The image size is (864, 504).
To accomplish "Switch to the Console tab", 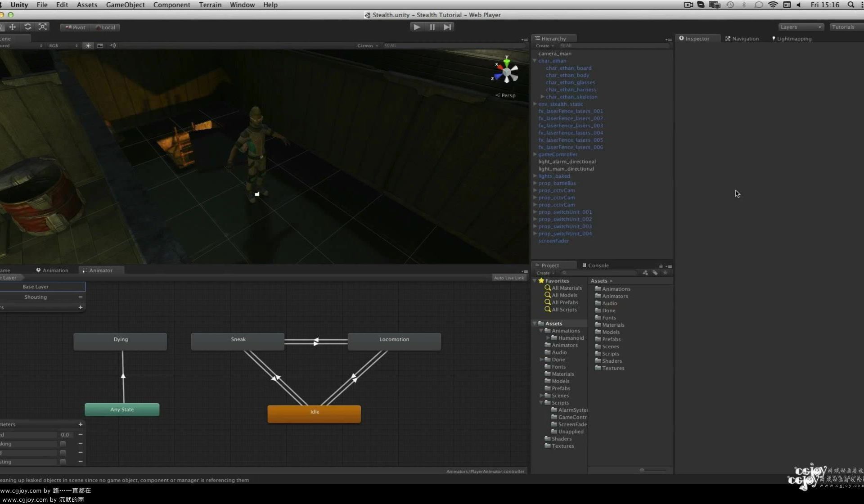I will [595, 265].
